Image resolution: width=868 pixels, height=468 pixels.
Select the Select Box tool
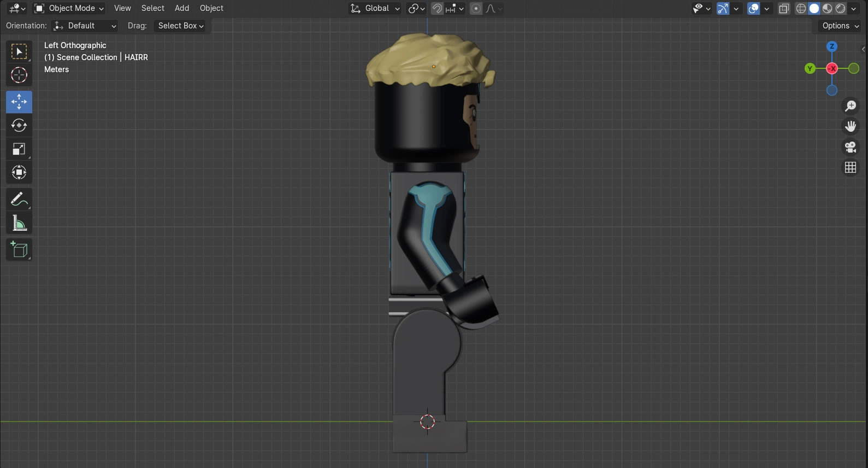coord(19,52)
